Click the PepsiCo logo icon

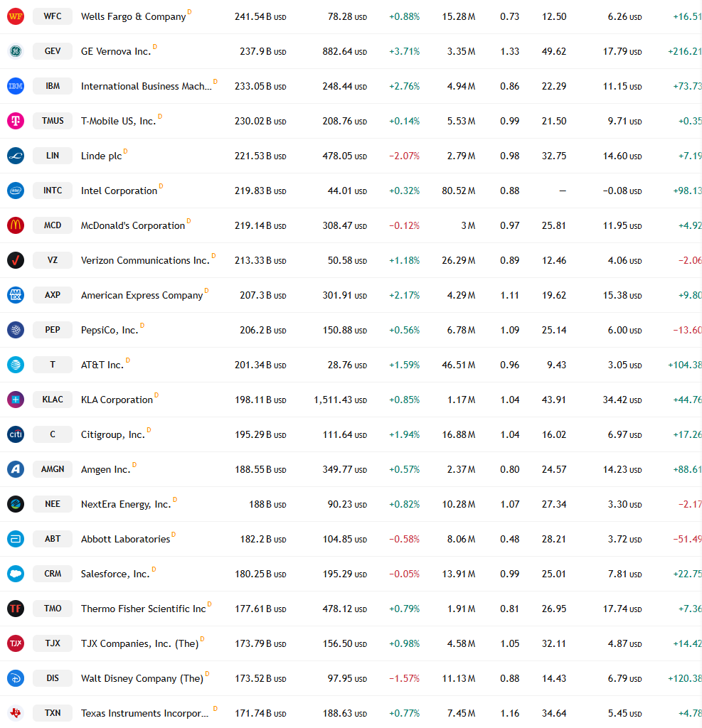(x=16, y=330)
